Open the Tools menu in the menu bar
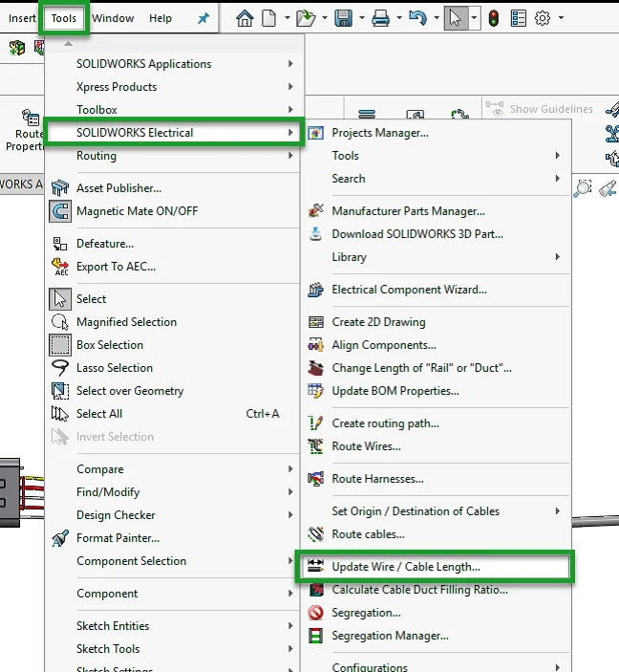The height and width of the screenshot is (672, 619). pos(64,18)
